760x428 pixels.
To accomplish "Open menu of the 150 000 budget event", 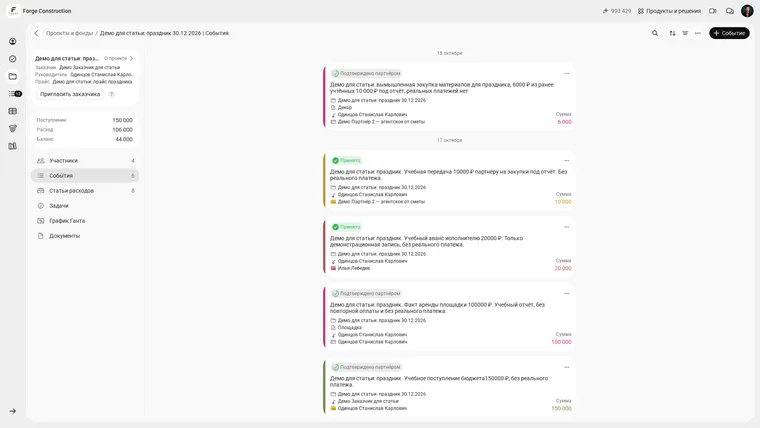I will tap(566, 367).
